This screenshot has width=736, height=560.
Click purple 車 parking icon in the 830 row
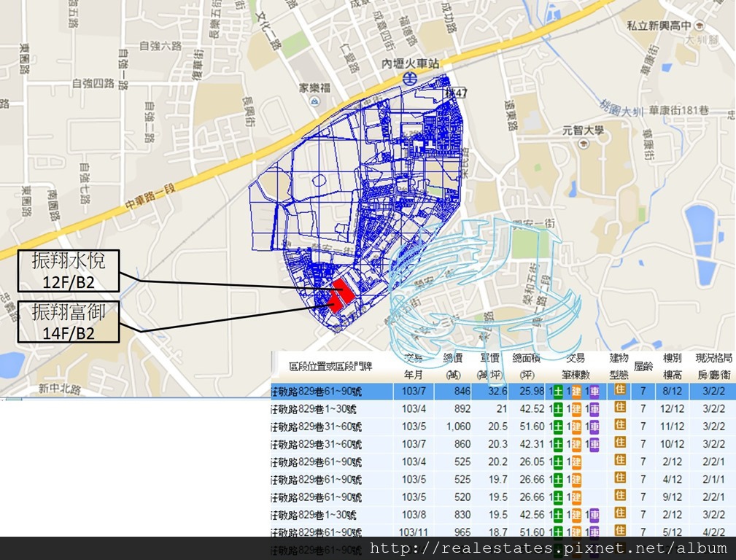coord(594,515)
